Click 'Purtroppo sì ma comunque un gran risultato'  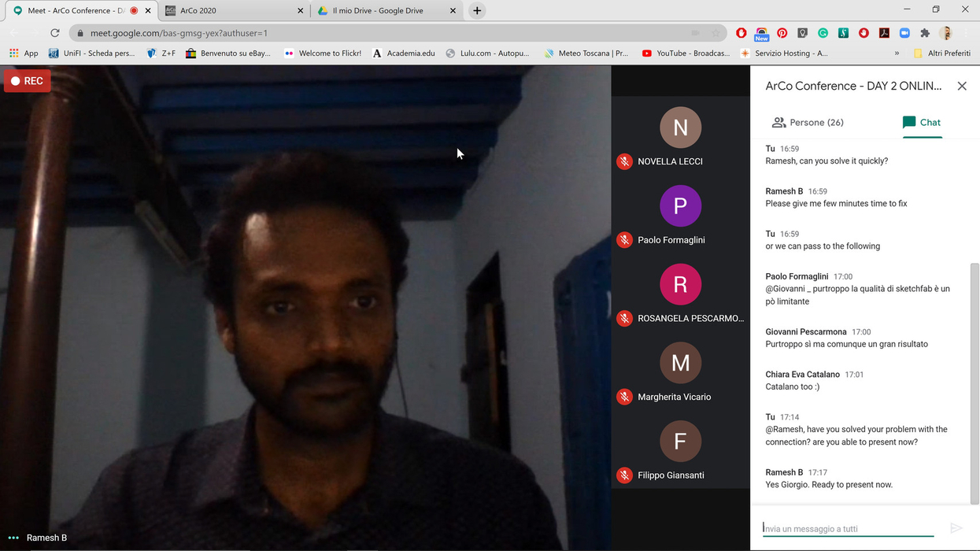click(846, 344)
